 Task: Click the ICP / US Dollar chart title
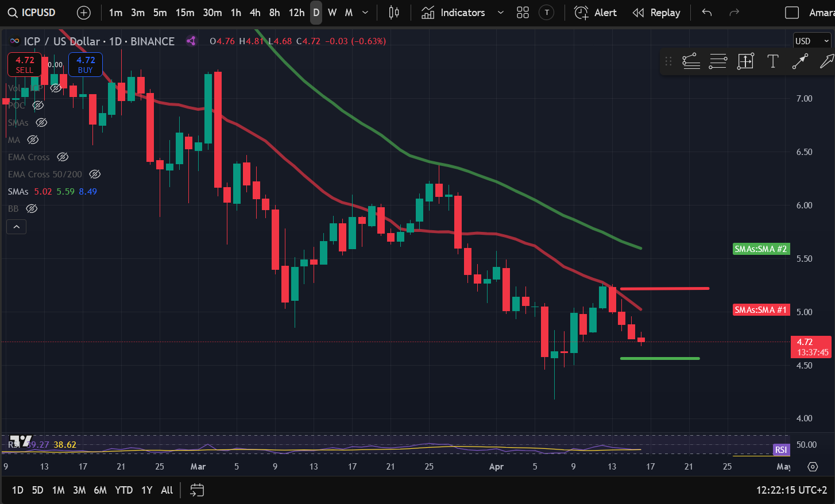tap(99, 41)
